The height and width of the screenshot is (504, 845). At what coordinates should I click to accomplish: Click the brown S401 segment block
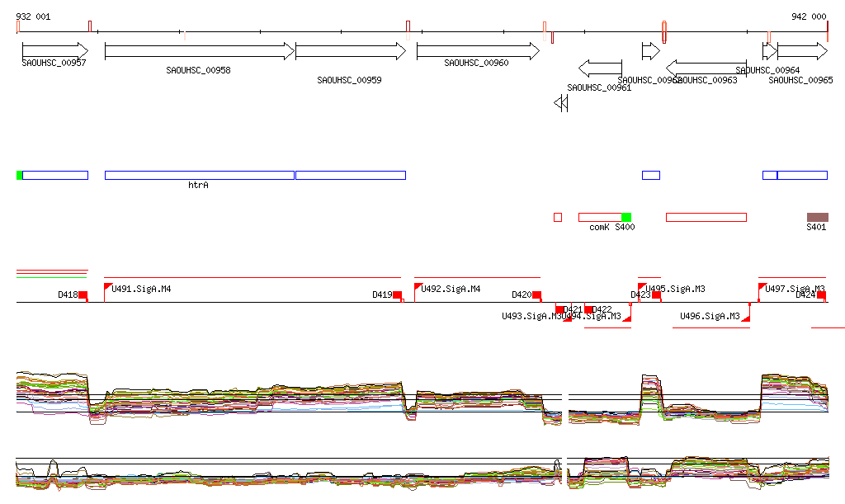click(818, 217)
